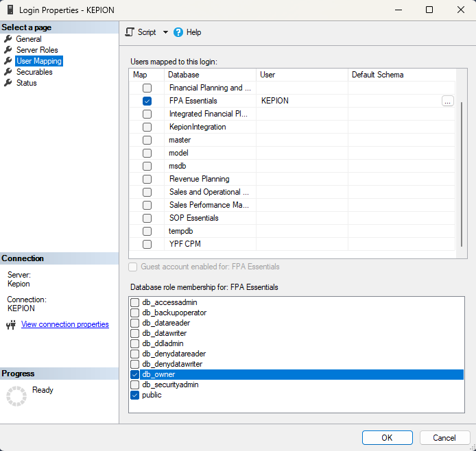Open the Server Roles page
Image resolution: width=476 pixels, height=451 pixels.
[37, 50]
